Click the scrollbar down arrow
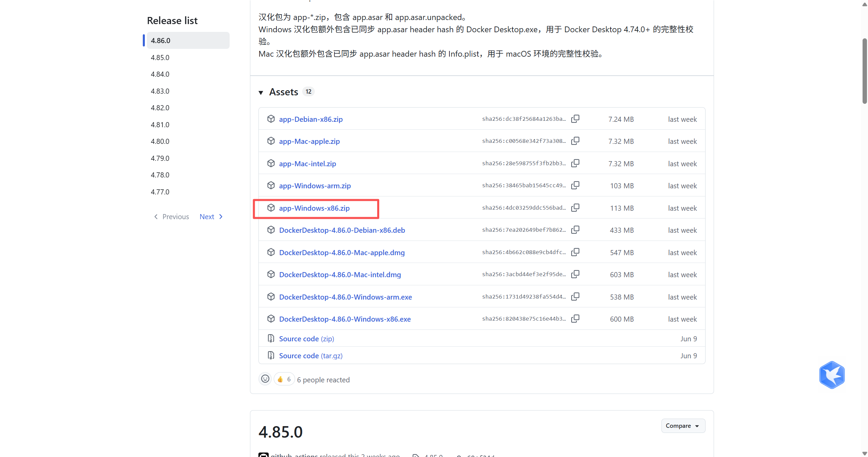This screenshot has width=868, height=457. click(x=864, y=453)
